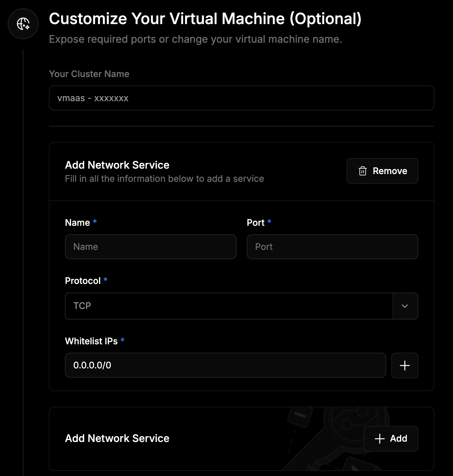Image resolution: width=453 pixels, height=476 pixels.
Task: Click inside the Port input field
Action: coord(332,247)
